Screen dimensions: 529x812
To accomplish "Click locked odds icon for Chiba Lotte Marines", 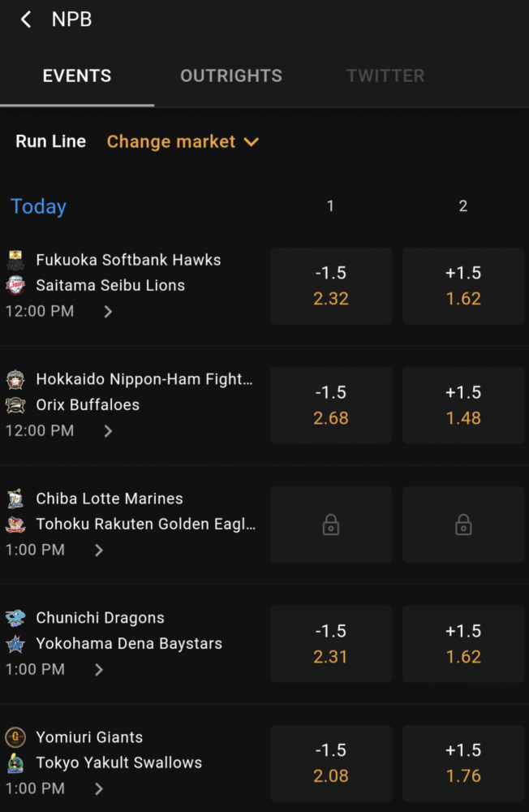I will [x=331, y=525].
